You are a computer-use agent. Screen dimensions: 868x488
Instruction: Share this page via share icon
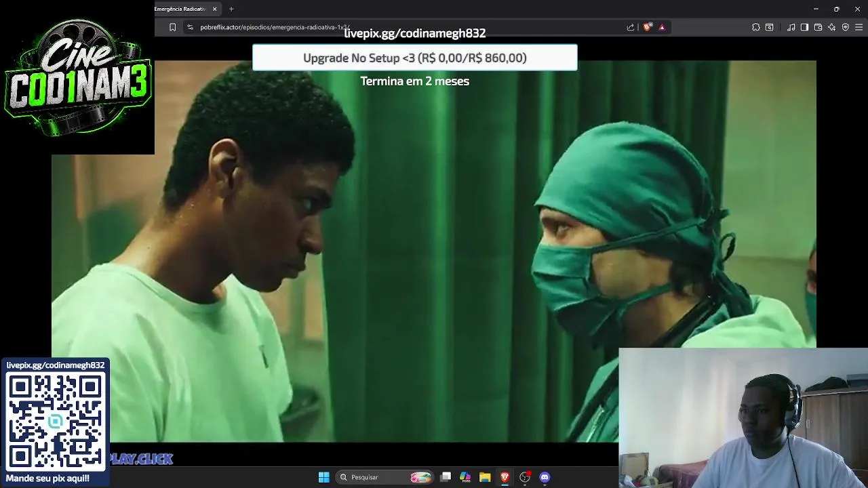pos(631,27)
